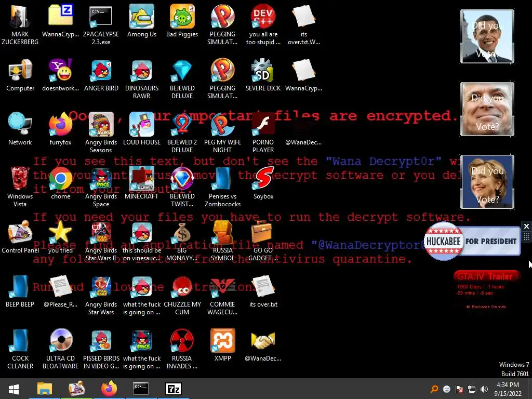
Task: Click the taskbar clock showing 4:34 PM
Action: (x=508, y=389)
